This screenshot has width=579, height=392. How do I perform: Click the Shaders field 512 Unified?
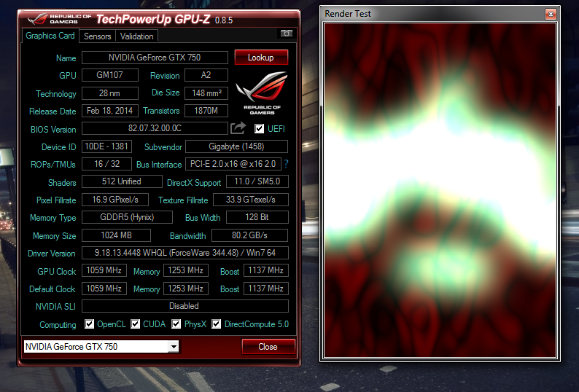point(122,181)
